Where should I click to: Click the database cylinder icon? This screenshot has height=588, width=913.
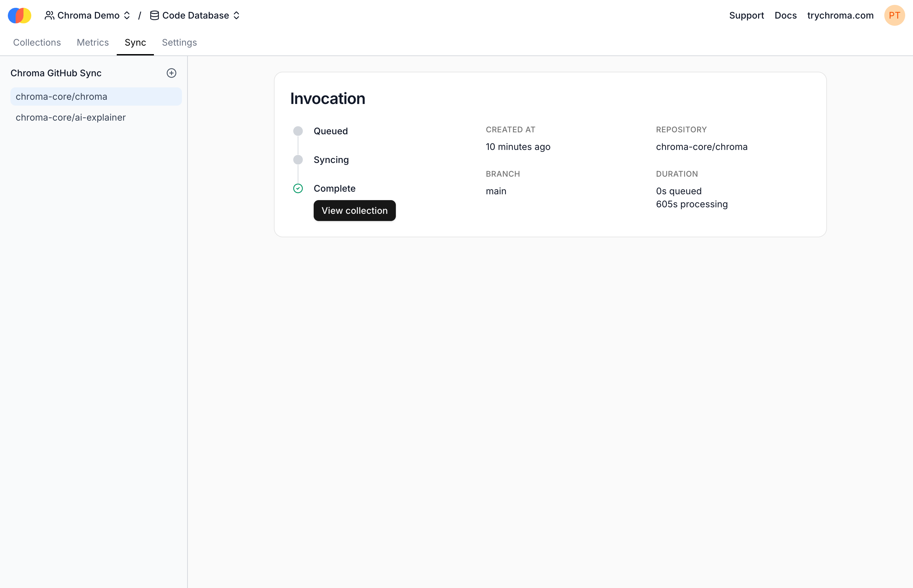click(x=154, y=15)
